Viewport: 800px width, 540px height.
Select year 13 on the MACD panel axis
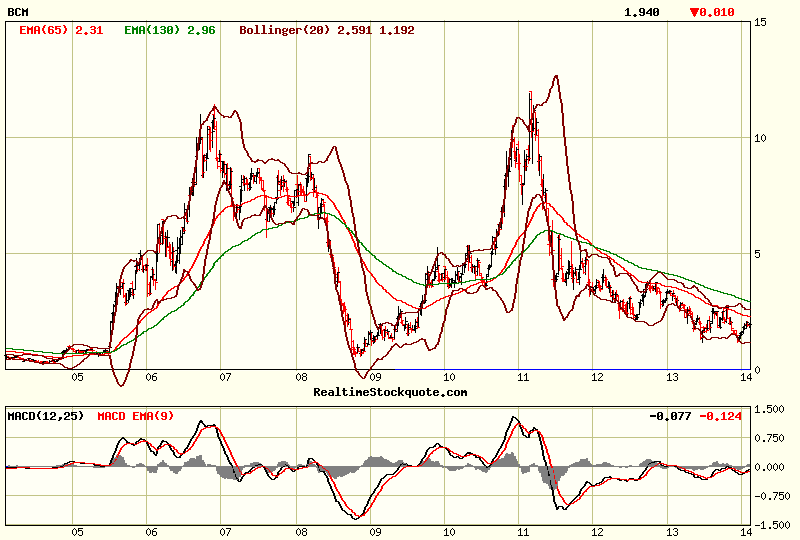click(x=673, y=532)
